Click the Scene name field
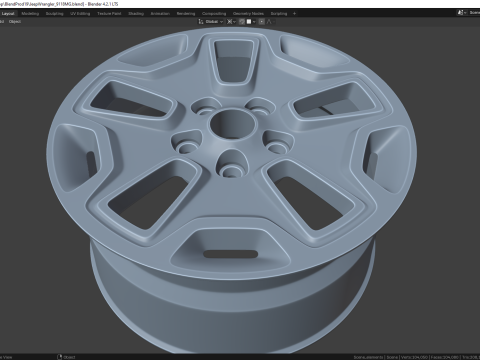Image resolution: width=480 pixels, height=360 pixels. (x=474, y=13)
